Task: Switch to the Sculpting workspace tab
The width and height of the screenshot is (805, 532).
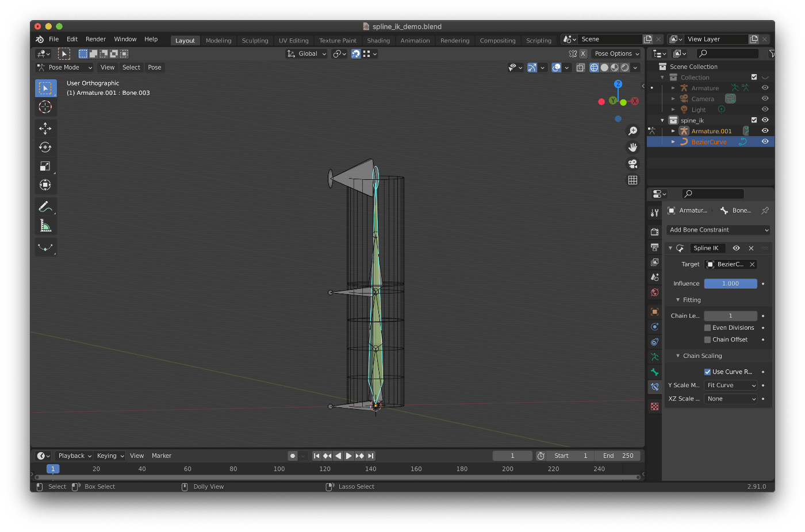Action: (255, 41)
